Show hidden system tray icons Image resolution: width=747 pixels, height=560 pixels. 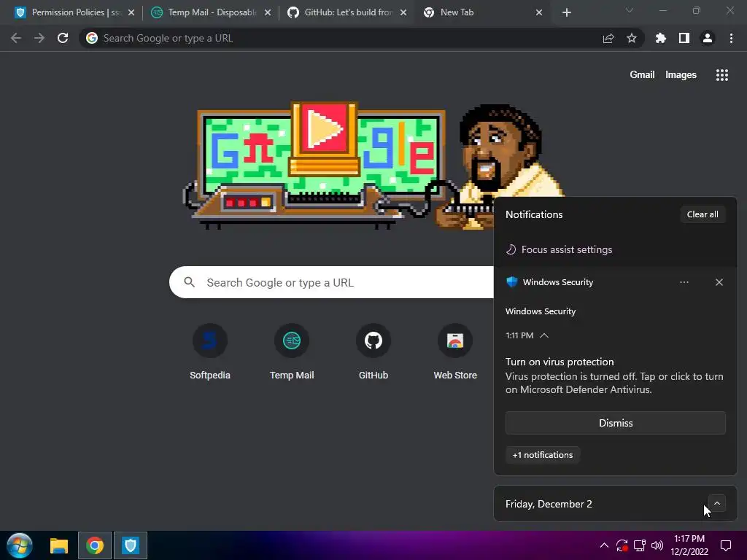(604, 545)
